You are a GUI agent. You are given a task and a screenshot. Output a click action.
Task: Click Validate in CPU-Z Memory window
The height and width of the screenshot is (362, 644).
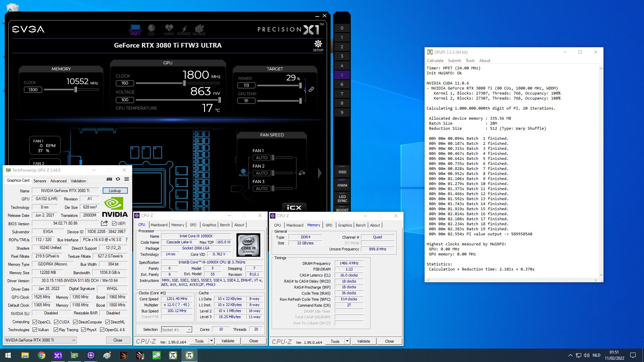364,341
